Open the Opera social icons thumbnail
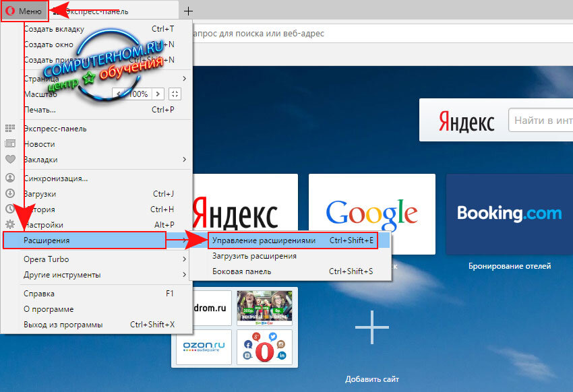Image resolution: width=573 pixels, height=392 pixels. coord(264,347)
